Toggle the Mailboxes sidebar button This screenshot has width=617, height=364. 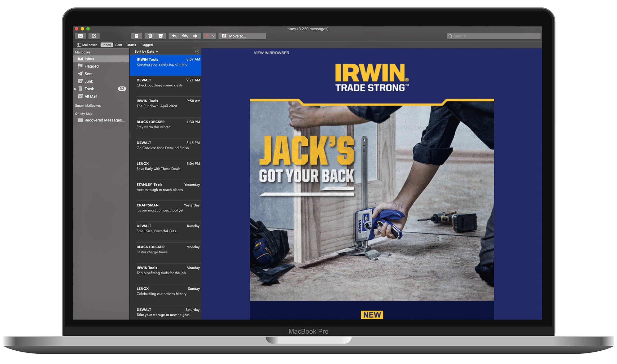coord(87,45)
